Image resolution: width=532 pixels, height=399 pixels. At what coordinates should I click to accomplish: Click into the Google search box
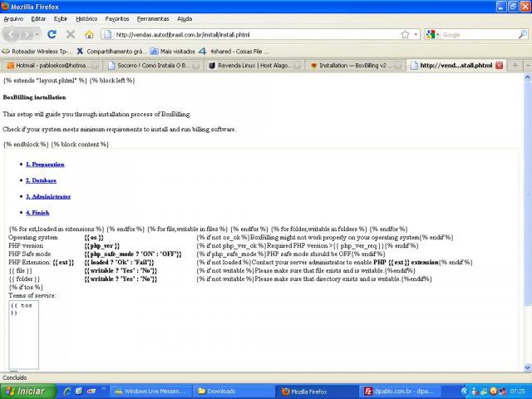click(x=479, y=35)
